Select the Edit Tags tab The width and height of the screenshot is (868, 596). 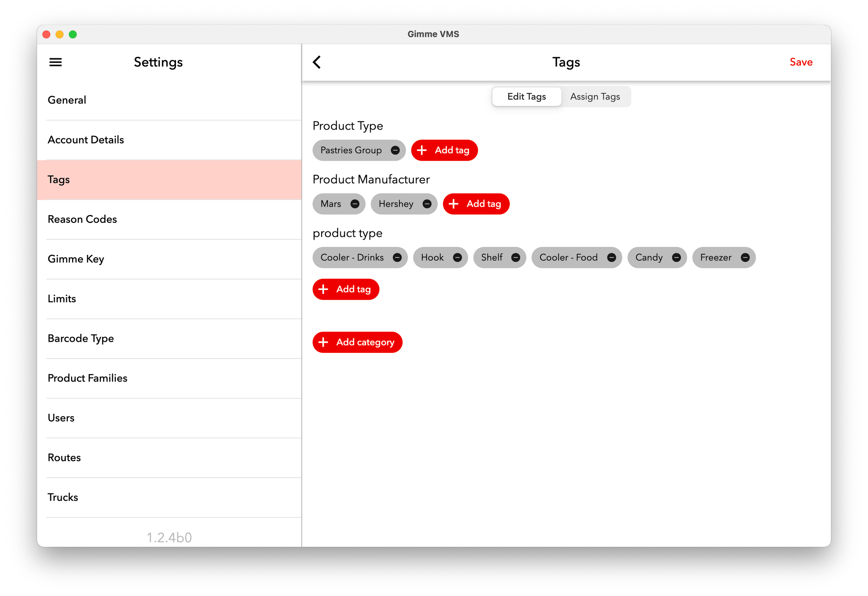tap(526, 97)
